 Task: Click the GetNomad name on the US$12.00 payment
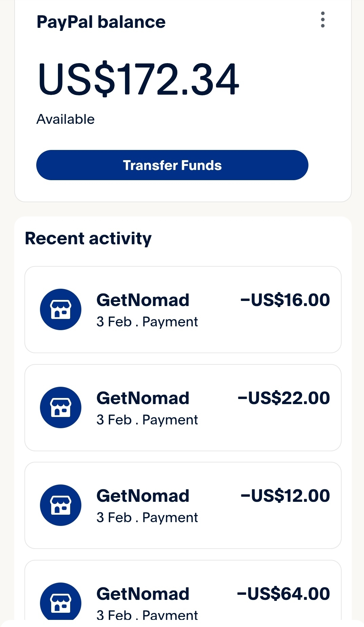143,496
